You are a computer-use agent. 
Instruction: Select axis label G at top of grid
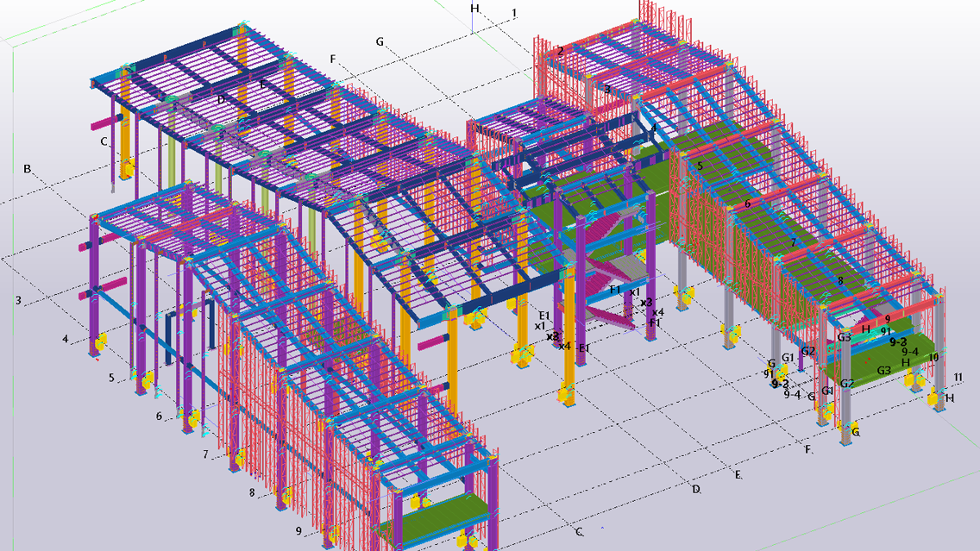point(380,42)
